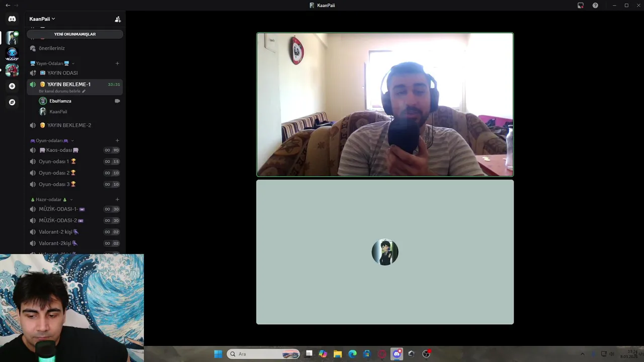The width and height of the screenshot is (644, 362).
Task: Open Task View on taskbar
Action: pyautogui.click(x=309, y=354)
